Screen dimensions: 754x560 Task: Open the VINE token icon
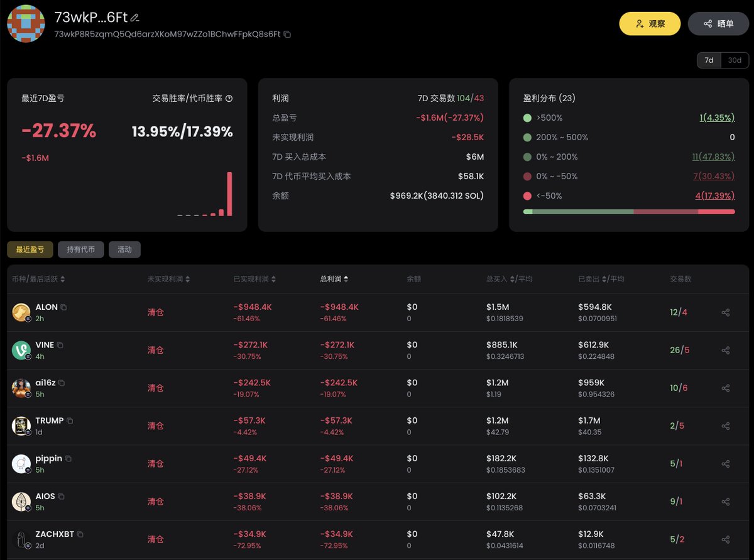pyautogui.click(x=21, y=350)
